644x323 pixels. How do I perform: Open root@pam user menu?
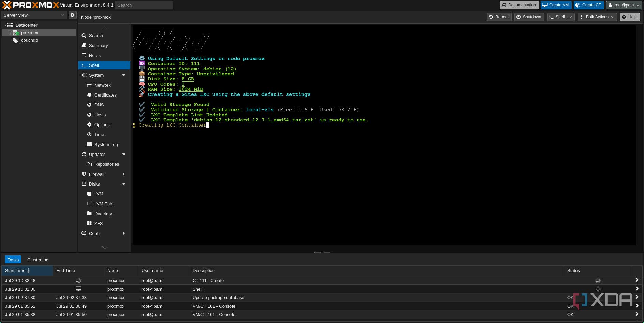click(624, 5)
